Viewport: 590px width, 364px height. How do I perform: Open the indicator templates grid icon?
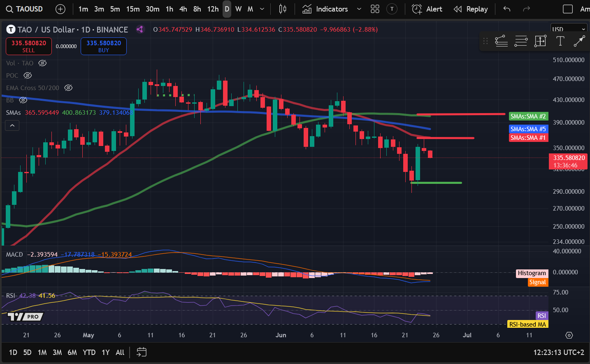375,9
